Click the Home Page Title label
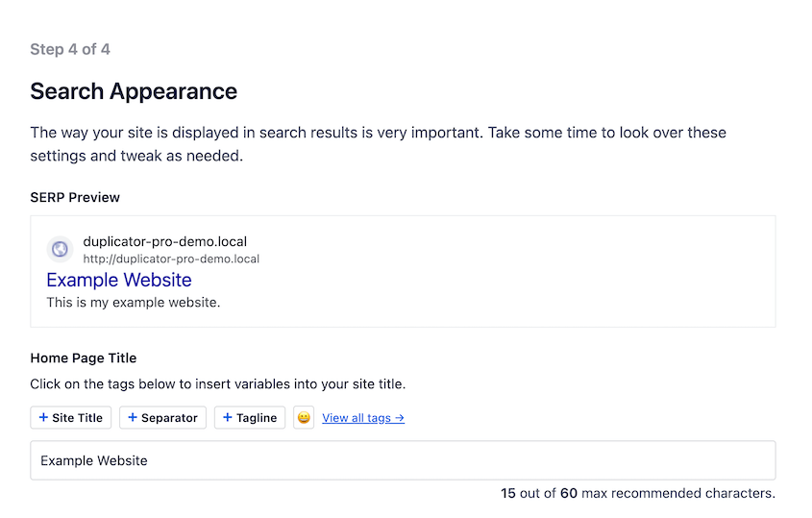 84,358
